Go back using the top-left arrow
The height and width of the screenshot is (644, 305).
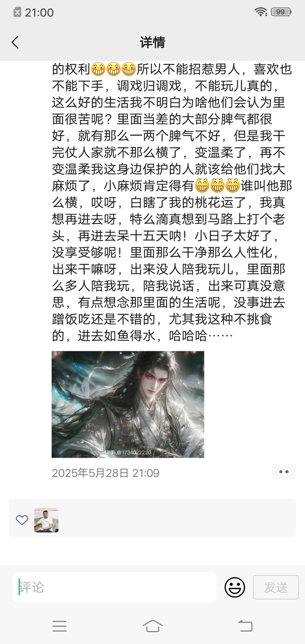coord(15,42)
